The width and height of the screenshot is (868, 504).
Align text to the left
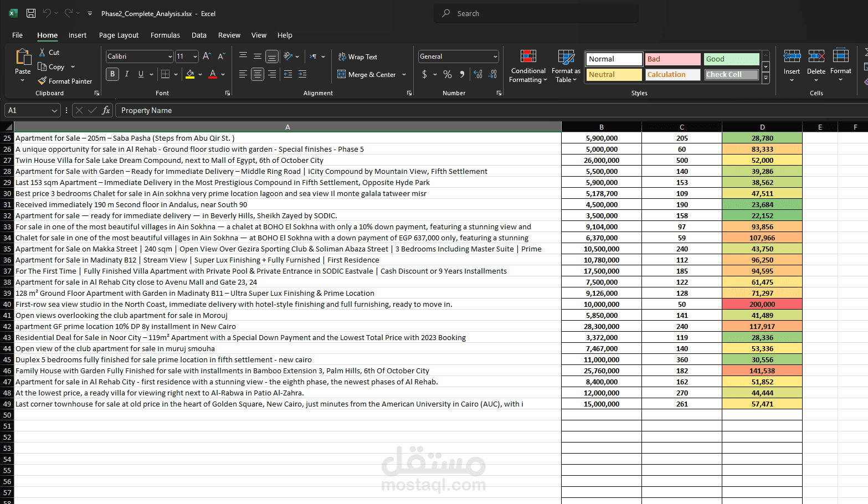(x=243, y=74)
